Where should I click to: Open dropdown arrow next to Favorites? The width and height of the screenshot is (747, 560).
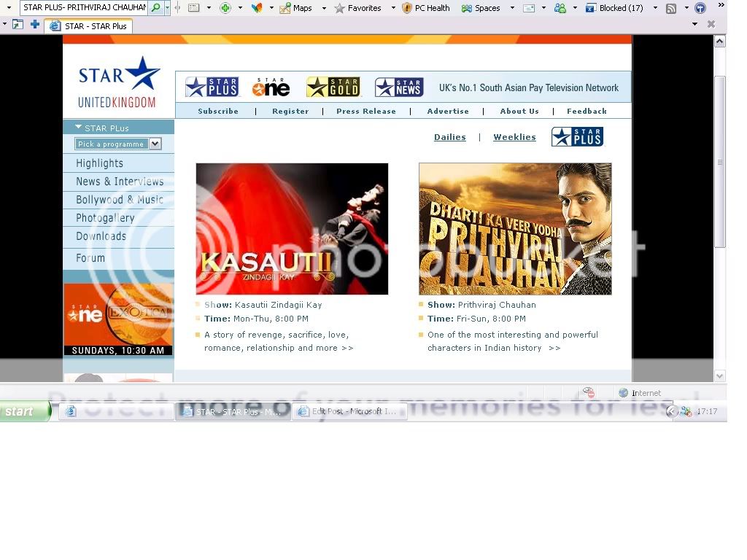(x=393, y=8)
